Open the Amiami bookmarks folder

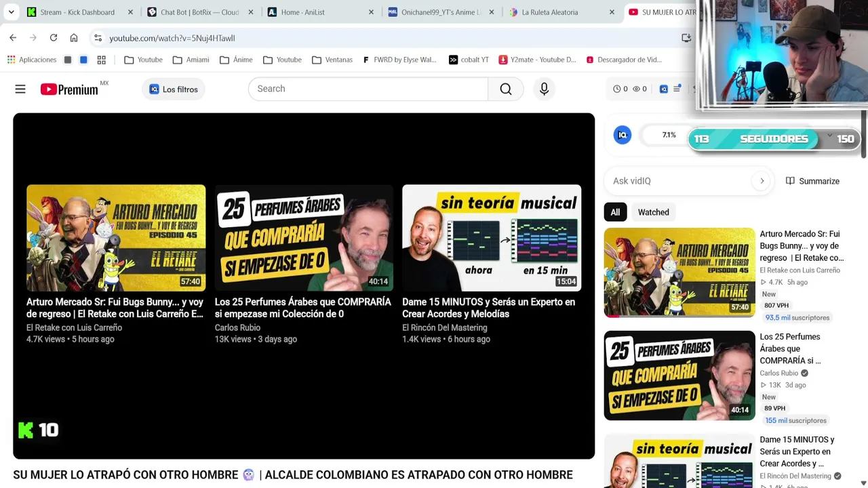click(191, 60)
